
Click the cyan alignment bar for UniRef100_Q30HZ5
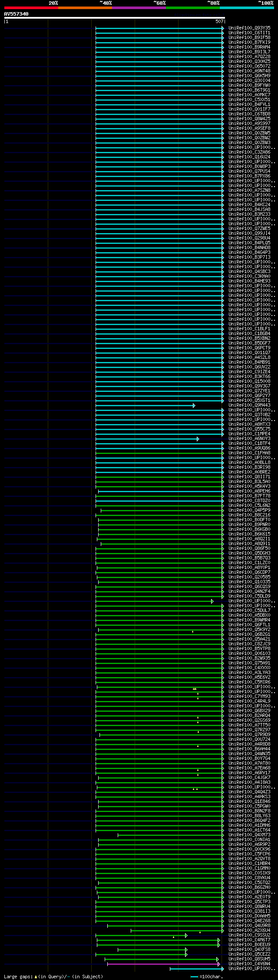click(x=159, y=62)
